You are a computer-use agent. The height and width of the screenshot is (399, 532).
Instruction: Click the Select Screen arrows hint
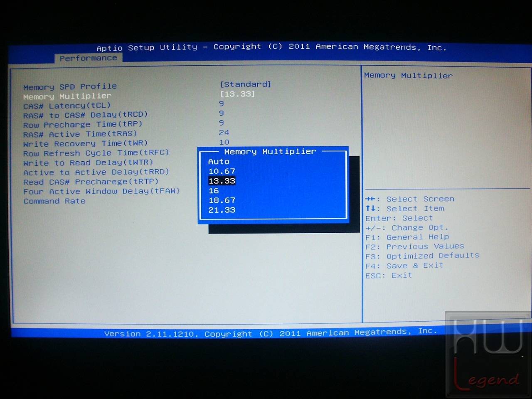(x=409, y=199)
